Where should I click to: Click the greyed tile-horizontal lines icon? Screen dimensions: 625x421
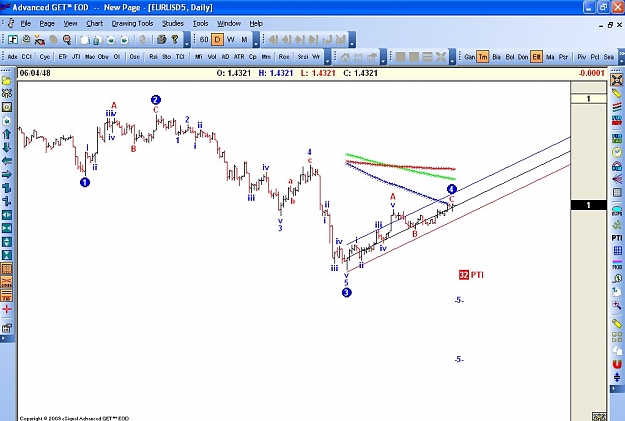click(427, 57)
